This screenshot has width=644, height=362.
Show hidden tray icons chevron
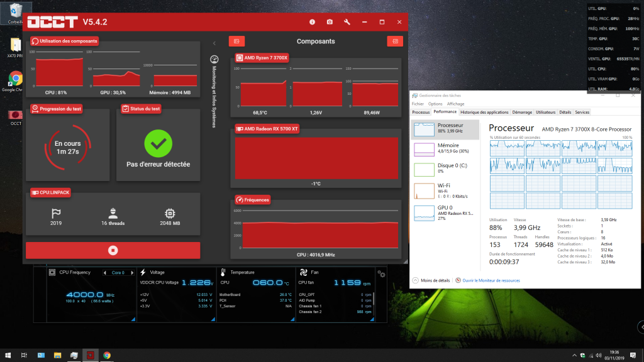click(x=574, y=356)
